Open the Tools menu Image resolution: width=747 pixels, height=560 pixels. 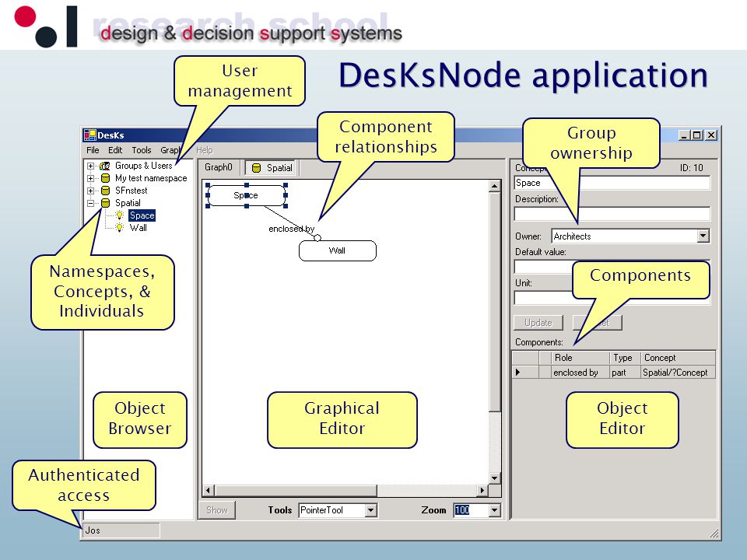click(142, 150)
